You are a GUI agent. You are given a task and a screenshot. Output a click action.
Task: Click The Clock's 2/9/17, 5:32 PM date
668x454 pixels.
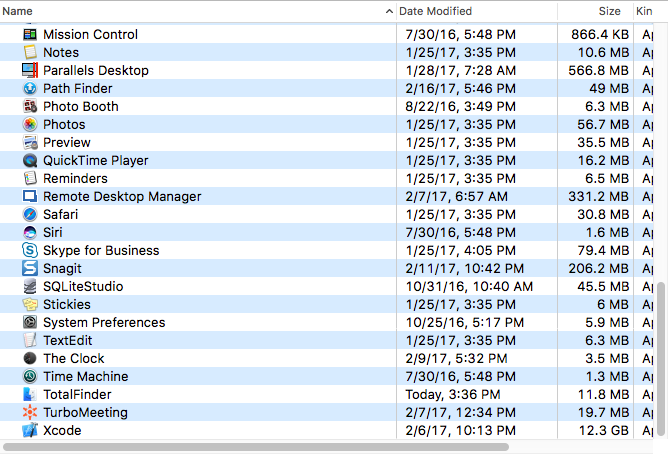pyautogui.click(x=456, y=359)
